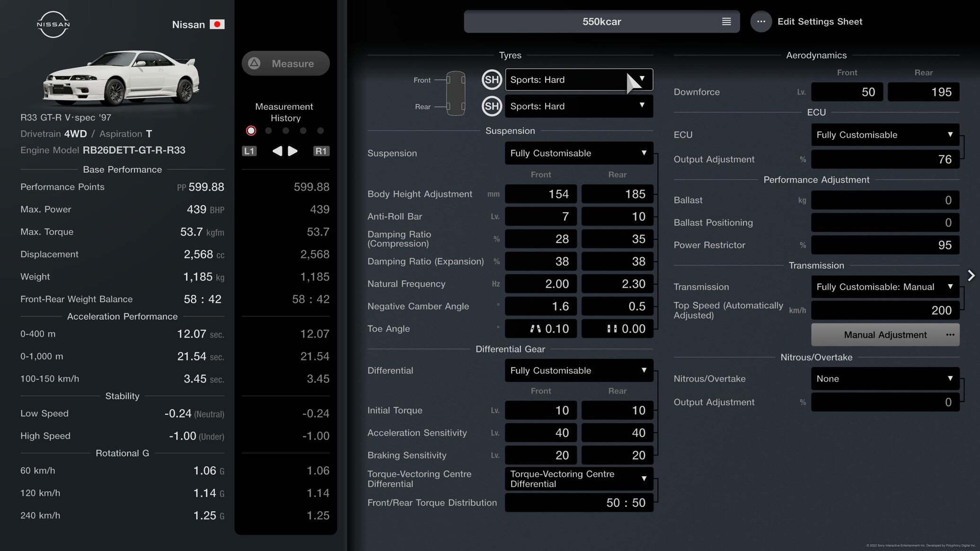Select rear downforce value 195
This screenshot has height=551, width=980.
pos(923,92)
